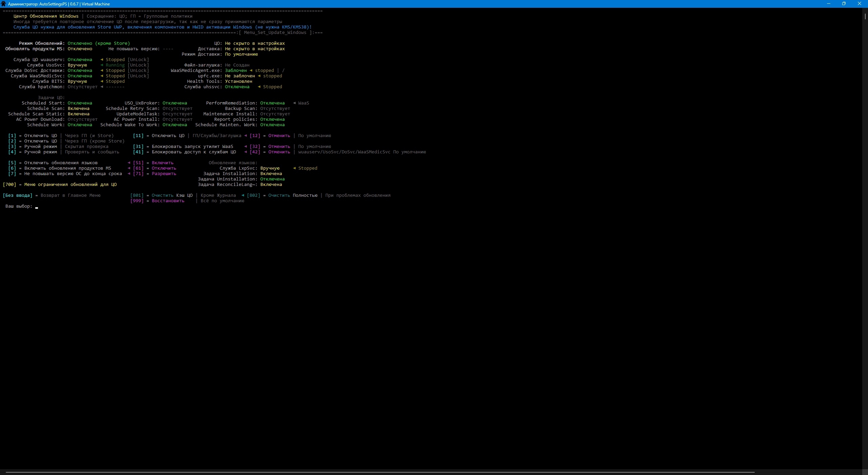Click 'Не повышать версию:' label
The height and width of the screenshot is (475, 868).
(x=134, y=49)
